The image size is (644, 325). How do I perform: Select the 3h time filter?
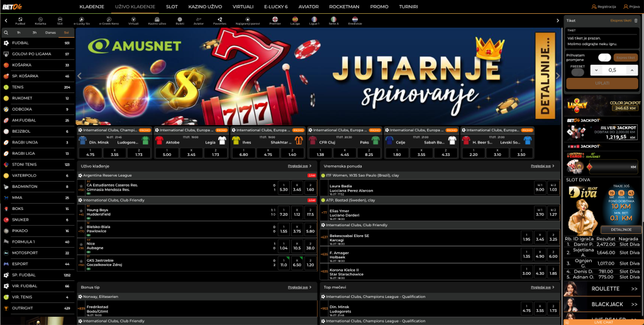coord(35,33)
